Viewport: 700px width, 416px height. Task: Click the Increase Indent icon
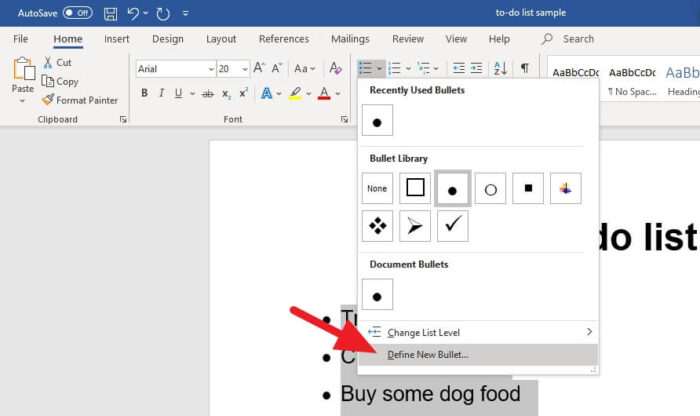point(476,68)
